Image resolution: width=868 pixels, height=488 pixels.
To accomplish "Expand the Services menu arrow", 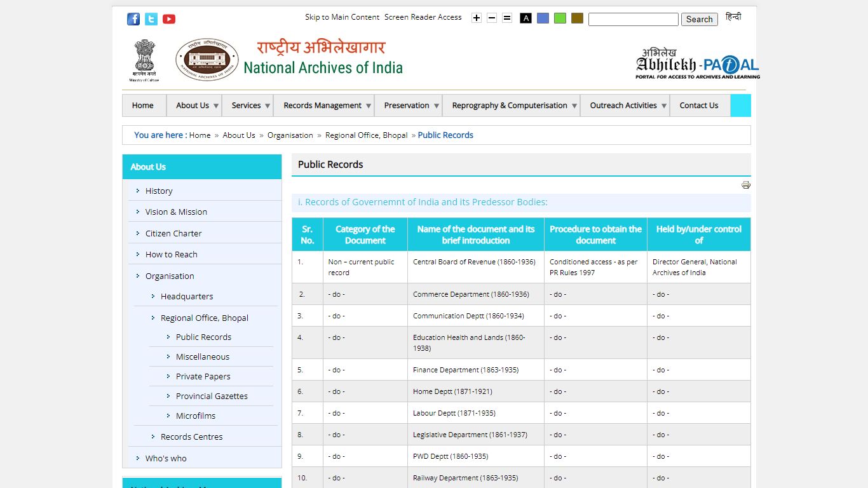I will click(x=268, y=106).
